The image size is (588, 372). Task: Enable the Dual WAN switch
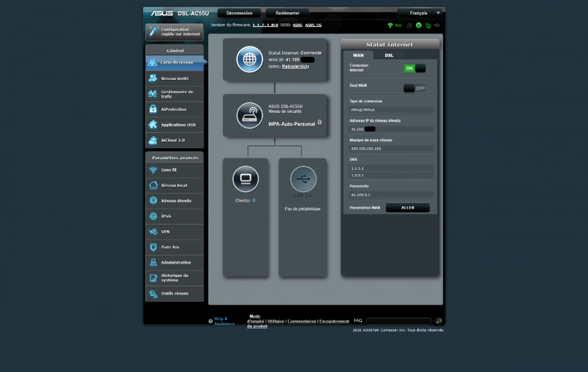pyautogui.click(x=415, y=88)
